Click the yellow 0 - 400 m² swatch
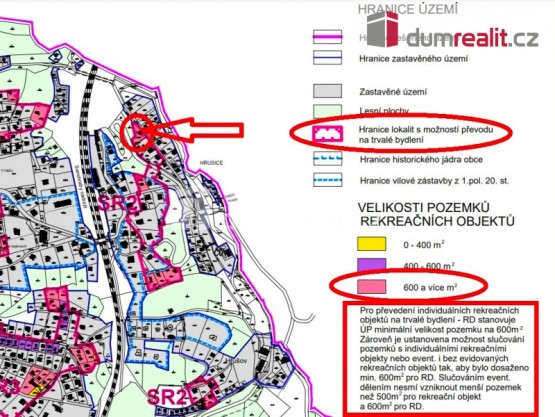The width and height of the screenshot is (555, 417). pyautogui.click(x=371, y=244)
